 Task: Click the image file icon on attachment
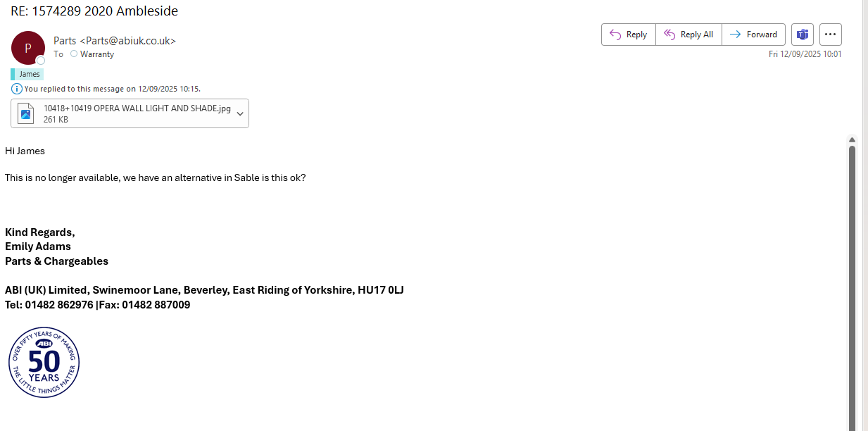pyautogui.click(x=26, y=113)
